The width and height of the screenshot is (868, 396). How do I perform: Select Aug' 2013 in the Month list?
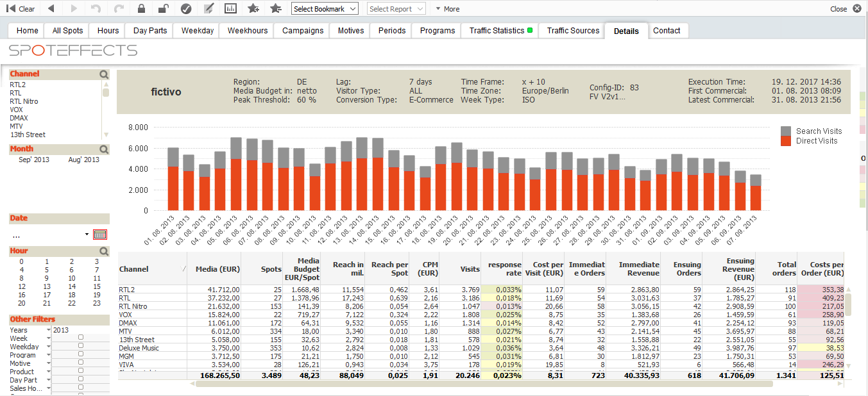click(x=84, y=160)
